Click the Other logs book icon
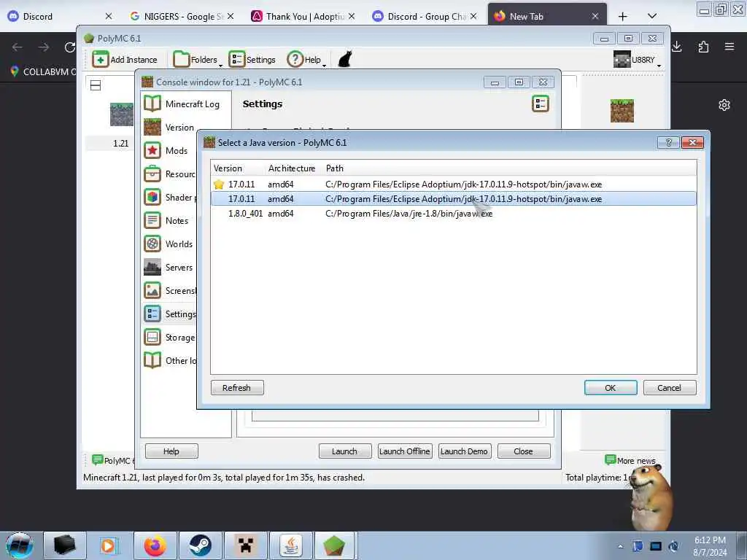747x560 pixels. coord(152,360)
